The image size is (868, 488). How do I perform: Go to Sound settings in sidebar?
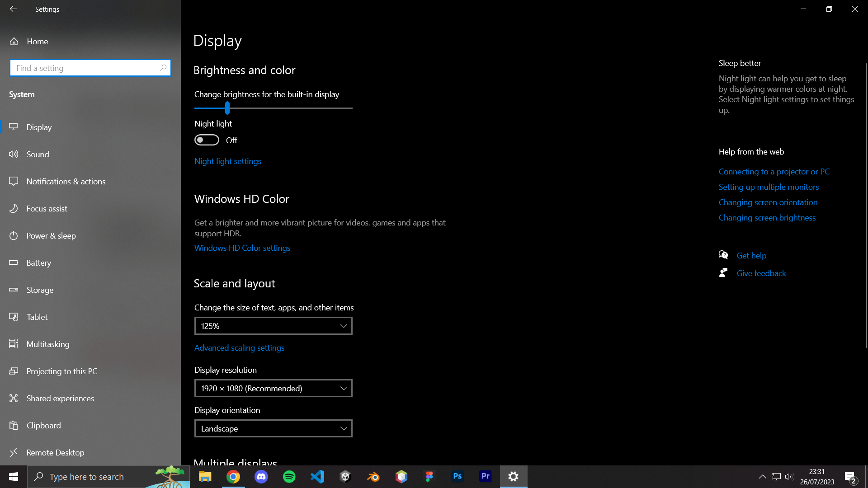(38, 155)
